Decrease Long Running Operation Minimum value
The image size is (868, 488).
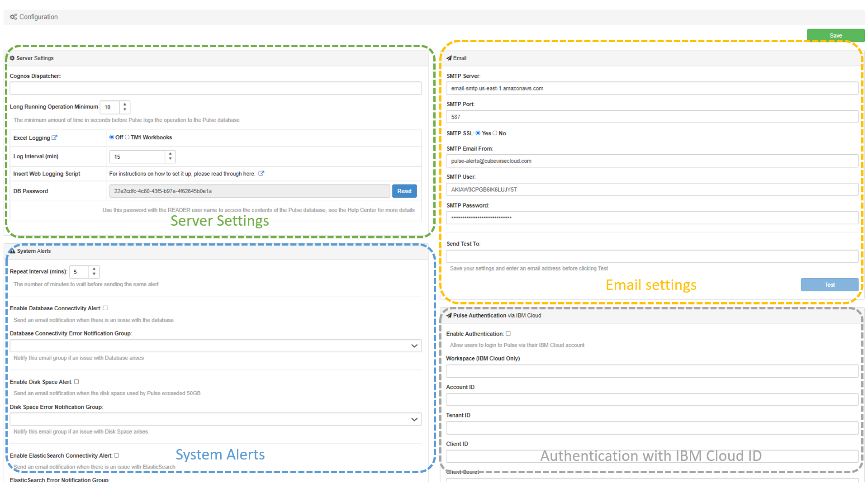tap(125, 110)
